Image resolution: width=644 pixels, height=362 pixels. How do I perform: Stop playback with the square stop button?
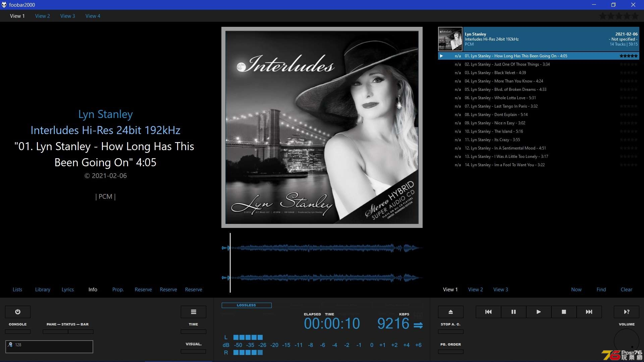(x=564, y=312)
